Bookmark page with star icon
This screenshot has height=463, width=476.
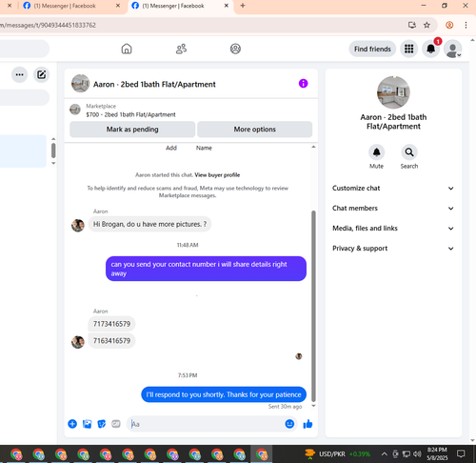point(426,25)
